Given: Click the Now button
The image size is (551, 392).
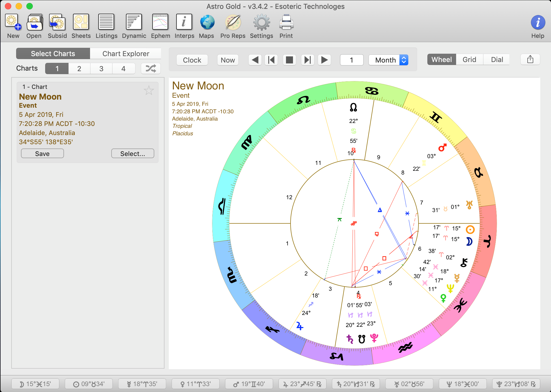Looking at the screenshot, I should 228,60.
